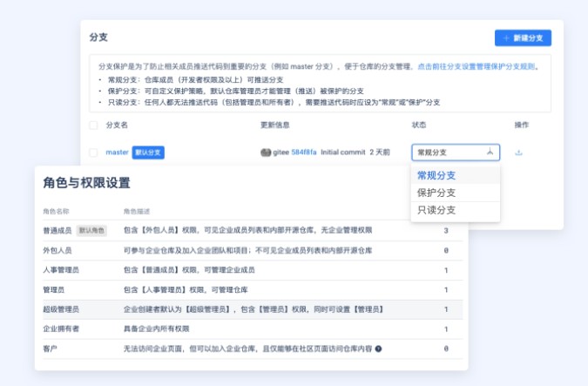Click the 状态 column header
The height and width of the screenshot is (386, 588).
[419, 125]
